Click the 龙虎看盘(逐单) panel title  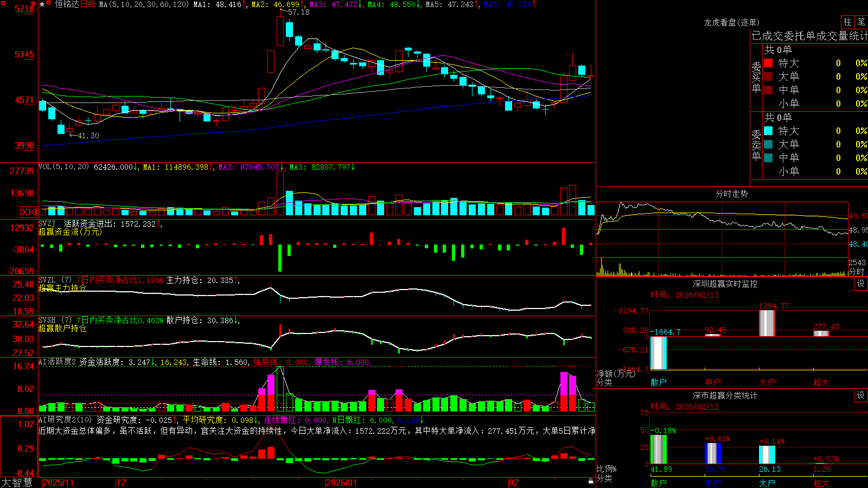731,22
